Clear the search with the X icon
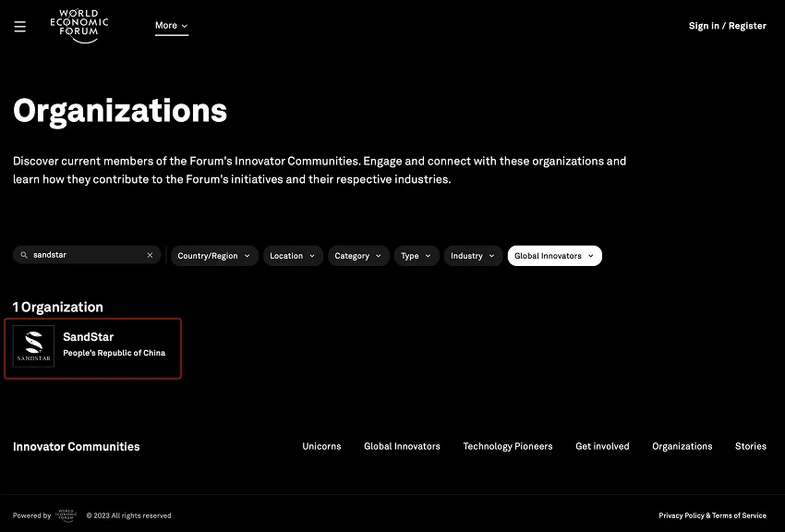 [150, 255]
